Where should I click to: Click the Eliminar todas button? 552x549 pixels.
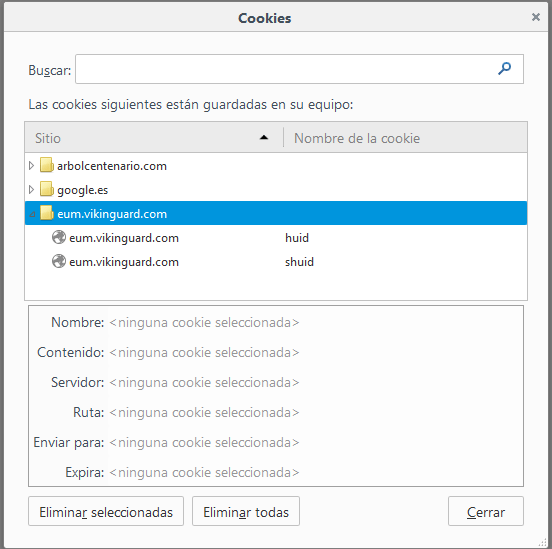[246, 511]
